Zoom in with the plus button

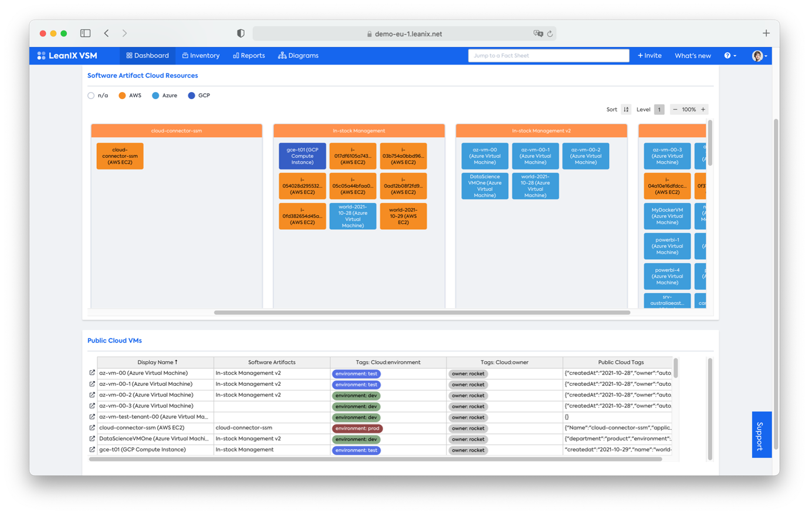(703, 110)
